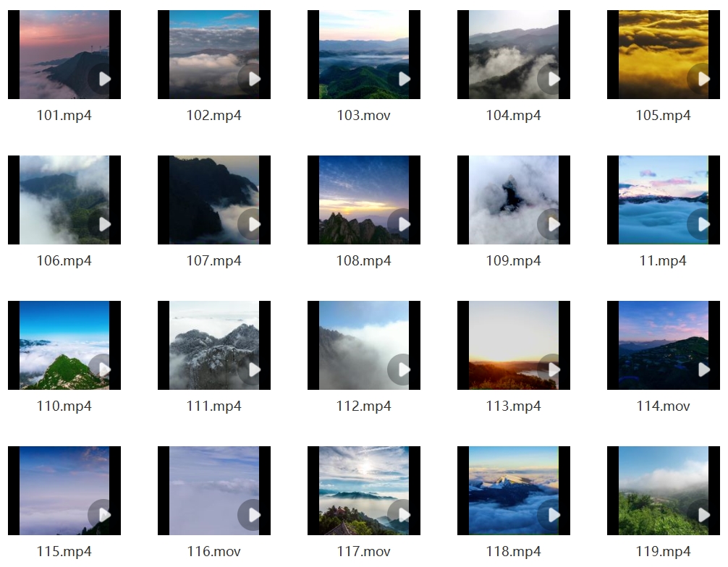The height and width of the screenshot is (567, 728).
Task: Click the play icon on 105.mp4 thumbnail
Action: click(x=703, y=80)
